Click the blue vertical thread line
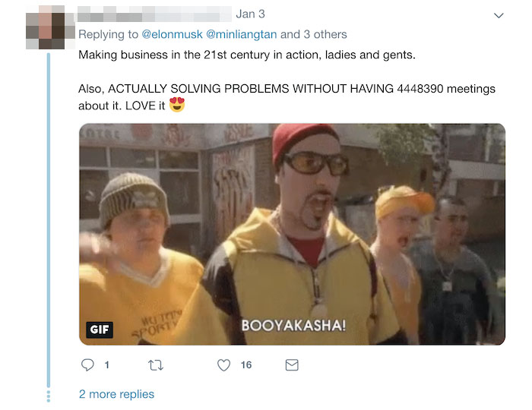Image resolution: width=532 pixels, height=410 pixels. tap(49, 220)
